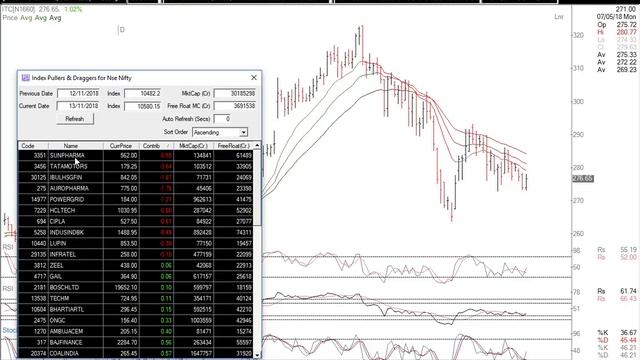Screen dimensions: 640x360
Task: Select the POWERGRID row
Action: coord(136,200)
